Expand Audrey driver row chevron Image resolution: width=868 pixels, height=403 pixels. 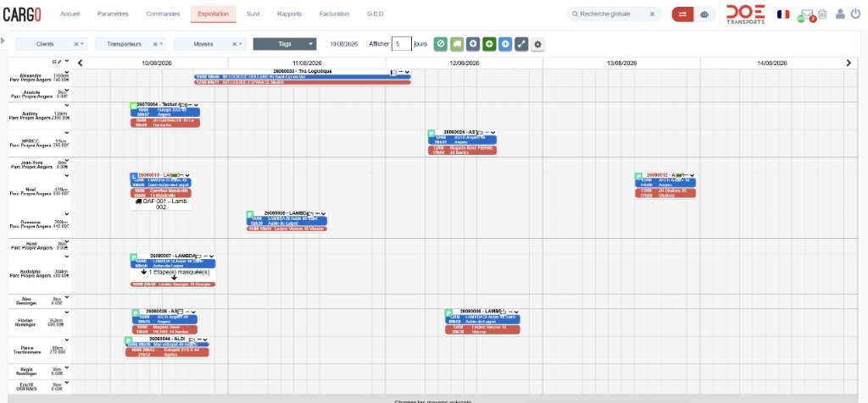pos(67,105)
